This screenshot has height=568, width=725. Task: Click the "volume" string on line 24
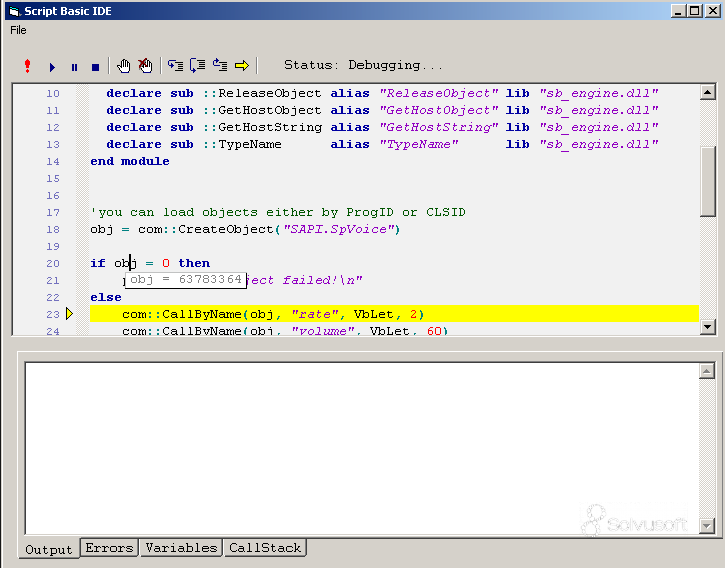(326, 331)
